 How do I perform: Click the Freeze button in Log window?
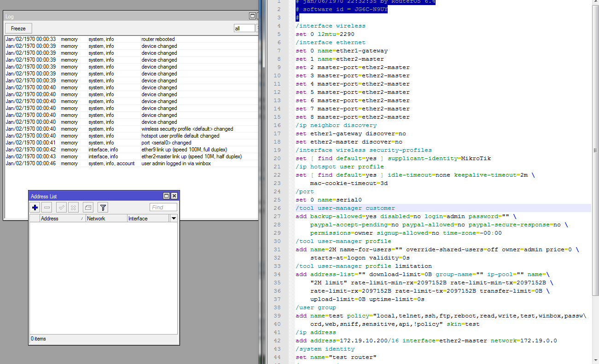pos(18,29)
